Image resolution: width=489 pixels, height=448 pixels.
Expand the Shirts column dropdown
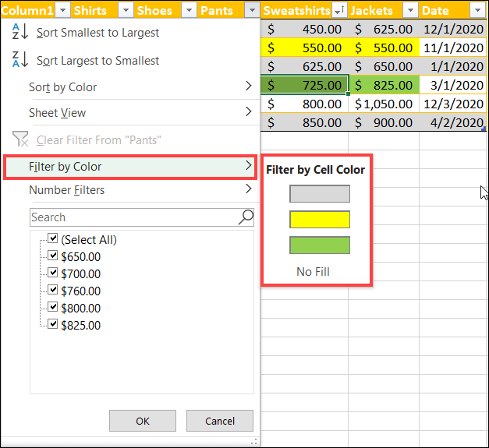[x=126, y=11]
